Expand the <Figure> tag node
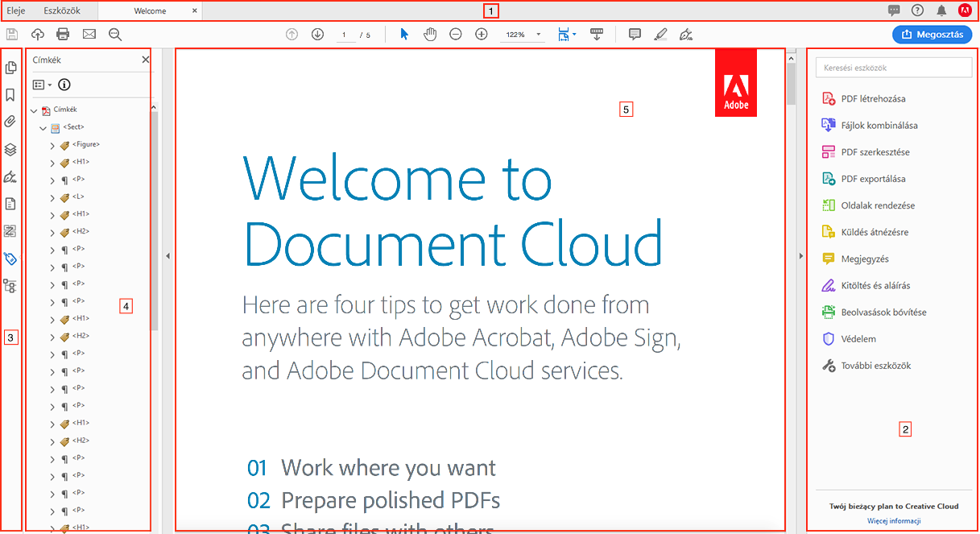The height and width of the screenshot is (534, 980). point(52,145)
